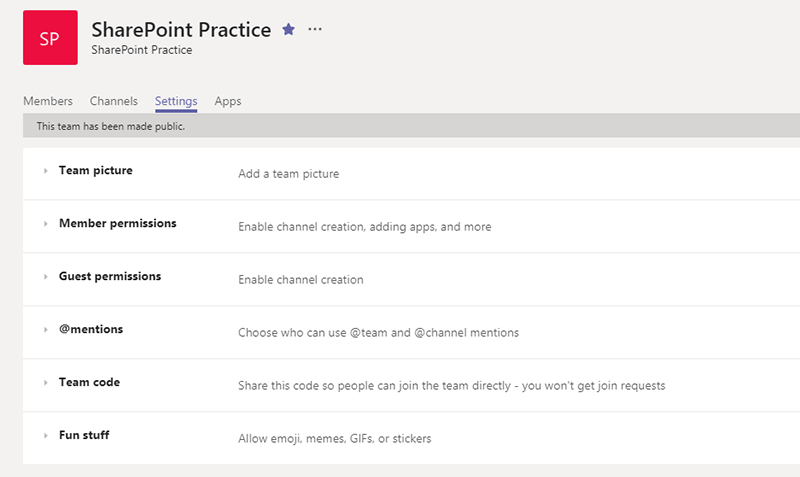Click 'Allow emoji, memes, GIFs, or stickers' text
Image resolution: width=800 pixels, height=477 pixels.
pyautogui.click(x=334, y=439)
